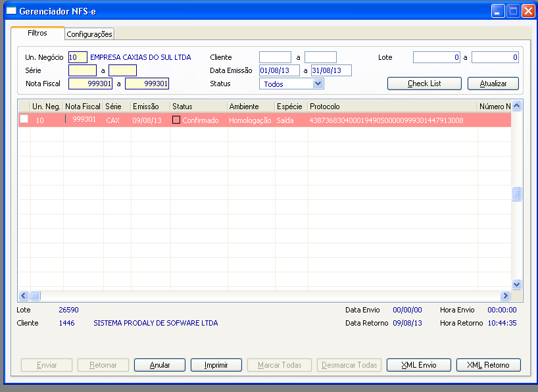The width and height of the screenshot is (538, 392).
Task: Click the horizontal scroll left arrow
Action: (23, 295)
